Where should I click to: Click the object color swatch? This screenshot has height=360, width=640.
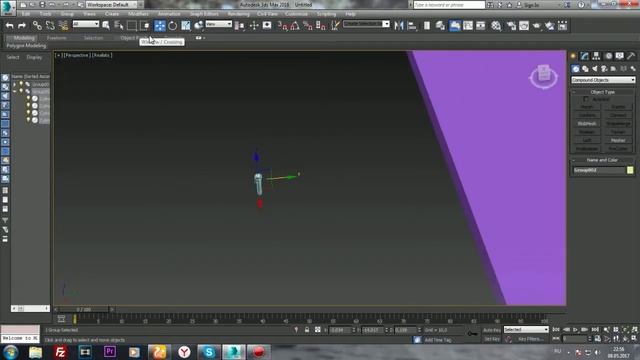click(630, 170)
